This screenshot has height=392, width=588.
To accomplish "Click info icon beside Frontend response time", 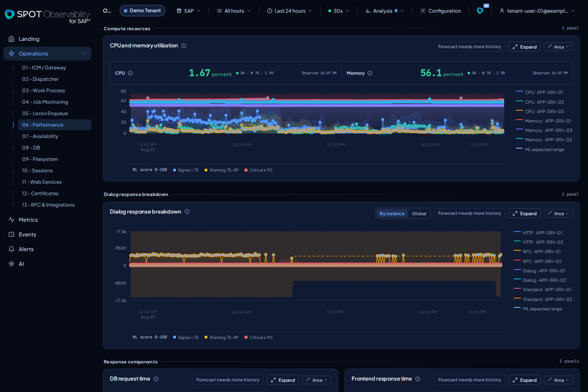I will pos(418,379).
